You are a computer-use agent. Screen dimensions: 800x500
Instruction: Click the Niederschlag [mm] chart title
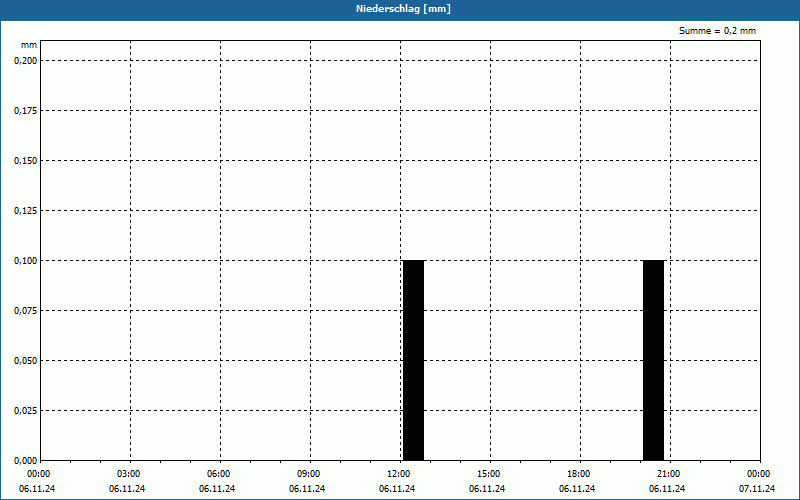pos(403,9)
